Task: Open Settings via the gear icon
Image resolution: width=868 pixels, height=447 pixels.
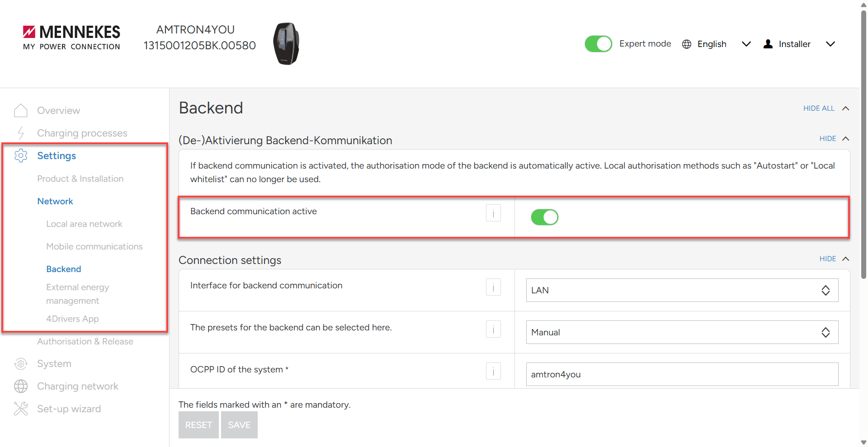Action: pos(21,155)
